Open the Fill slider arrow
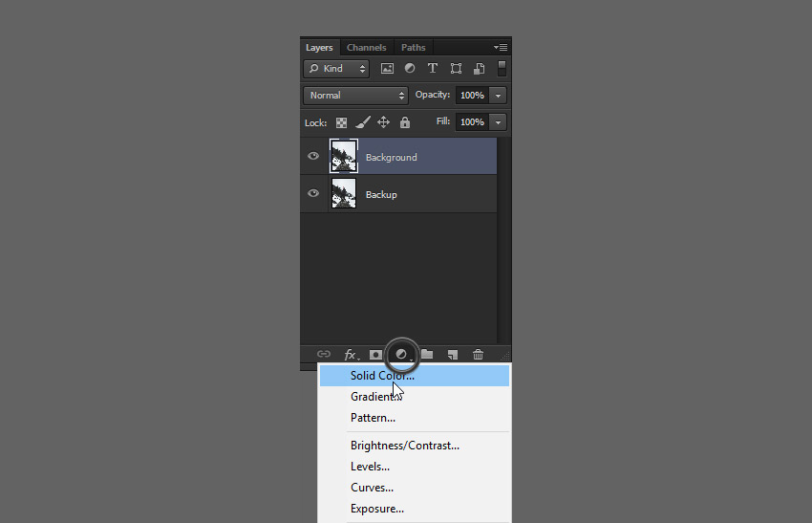Screen dimensions: 812x523 pos(498,122)
